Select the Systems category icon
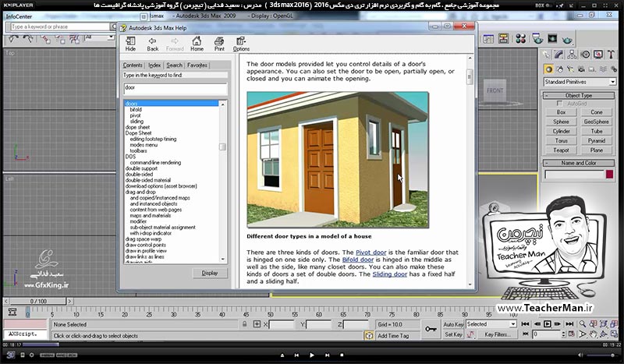 point(613,69)
